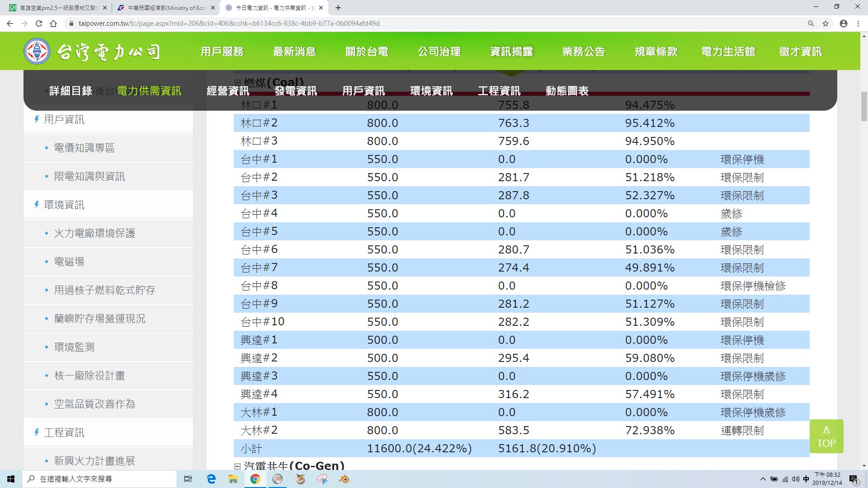Open a new browser tab
868x488 pixels.
tap(338, 8)
